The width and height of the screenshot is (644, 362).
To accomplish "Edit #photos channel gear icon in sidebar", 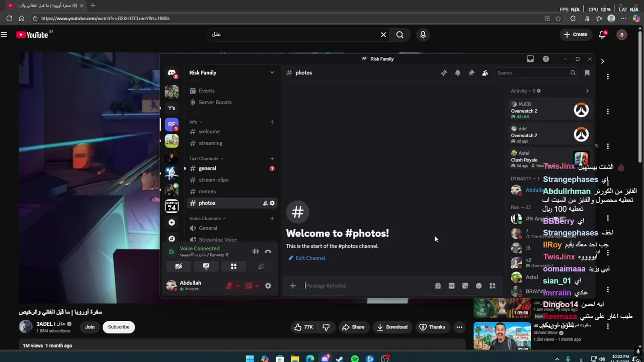I will pos(272,203).
